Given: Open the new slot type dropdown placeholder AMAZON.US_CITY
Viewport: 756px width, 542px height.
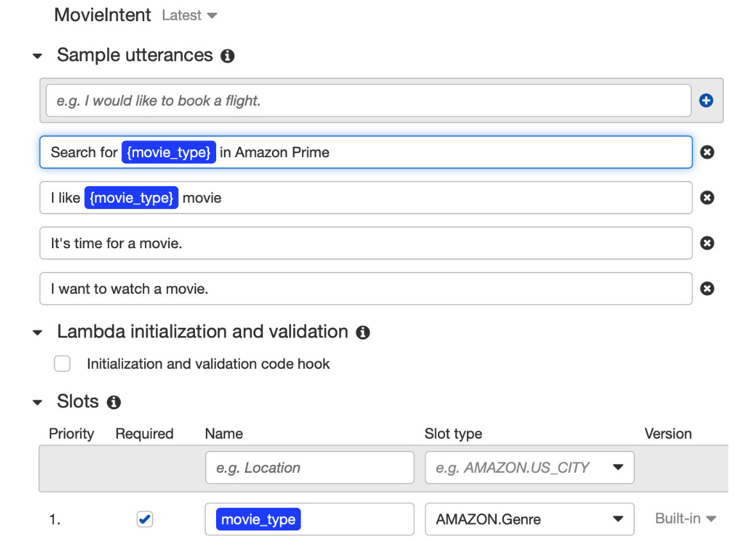Looking at the screenshot, I should (x=530, y=468).
